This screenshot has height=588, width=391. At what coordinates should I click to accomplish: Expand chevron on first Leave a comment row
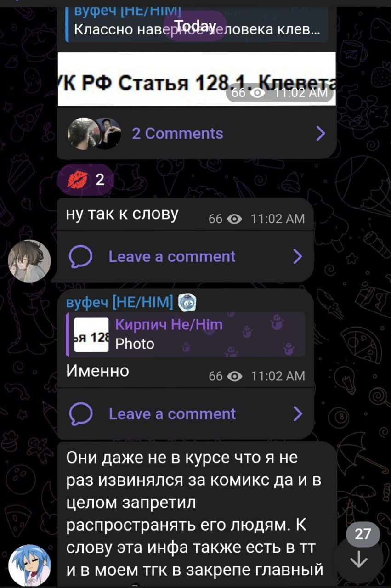298,256
